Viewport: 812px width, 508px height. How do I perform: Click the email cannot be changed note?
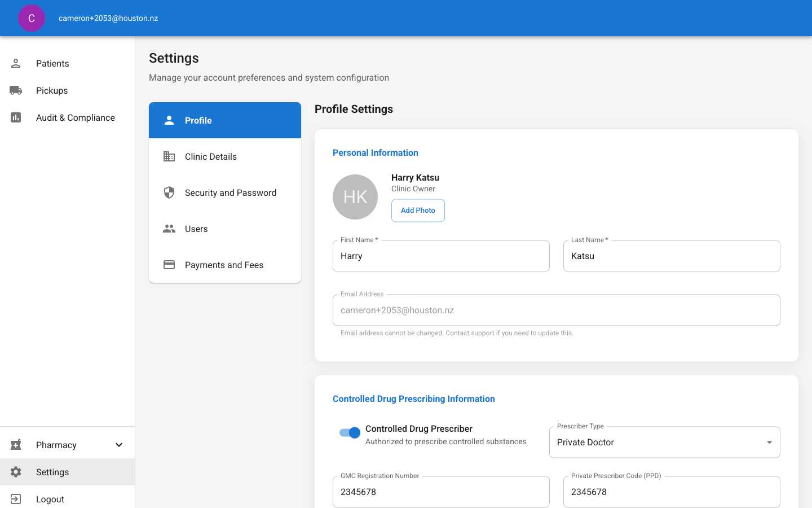[457, 333]
